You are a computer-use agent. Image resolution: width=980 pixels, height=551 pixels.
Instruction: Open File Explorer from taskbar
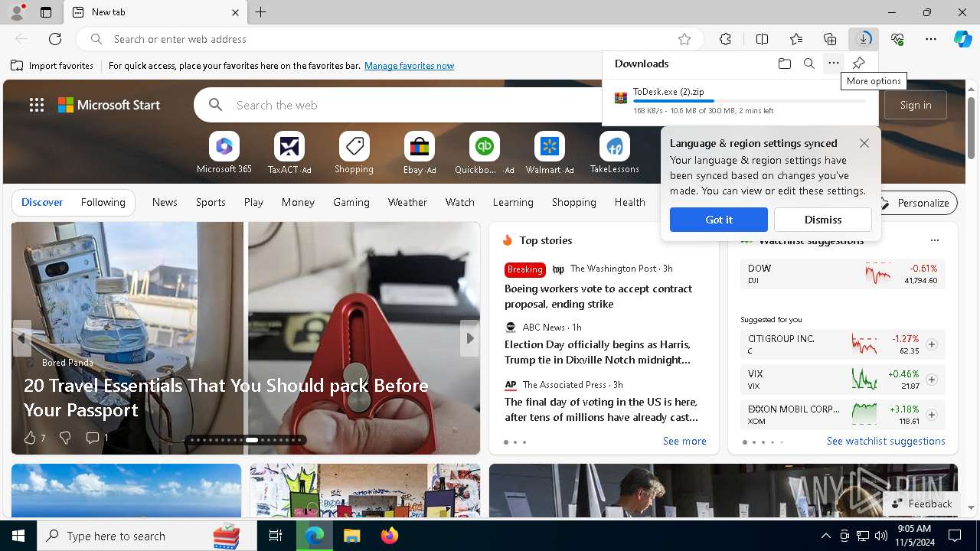pos(351,536)
